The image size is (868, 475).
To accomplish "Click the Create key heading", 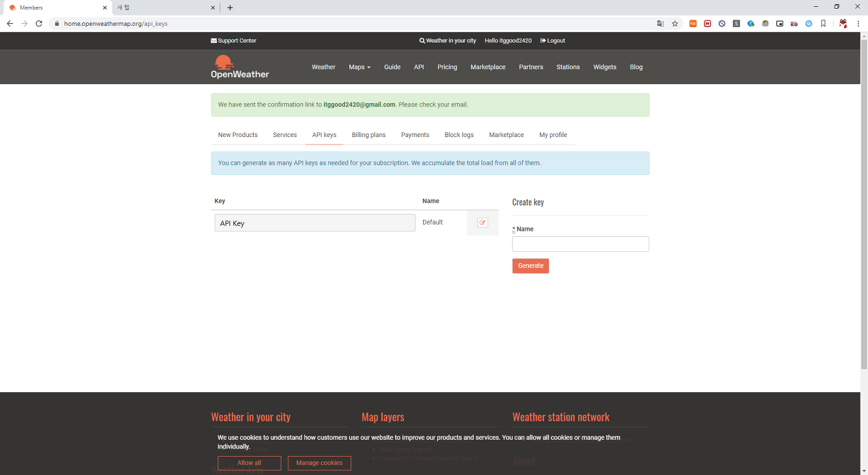I will (x=528, y=202).
